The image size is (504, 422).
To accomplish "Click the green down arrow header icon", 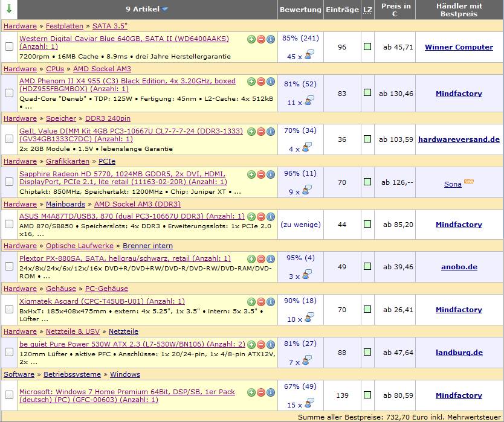I will (x=9, y=8).
